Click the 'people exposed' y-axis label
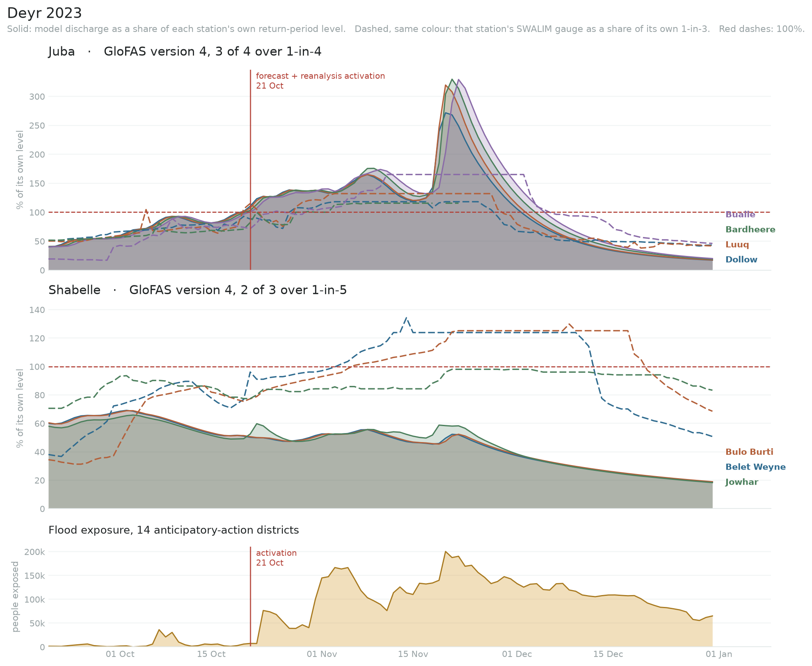This screenshot has width=812, height=666. (x=16, y=597)
